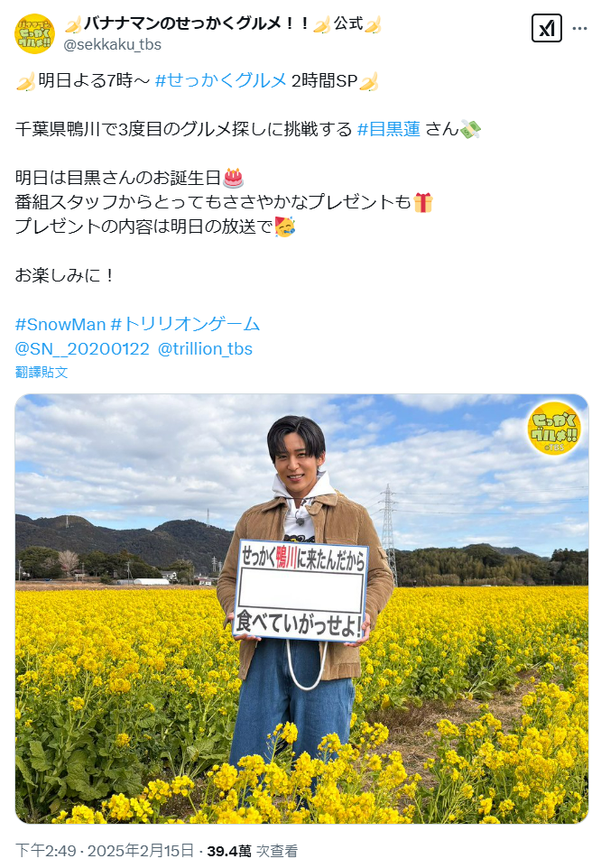Open the account profile avatar
This screenshot has height=868, width=601.
tap(34, 33)
